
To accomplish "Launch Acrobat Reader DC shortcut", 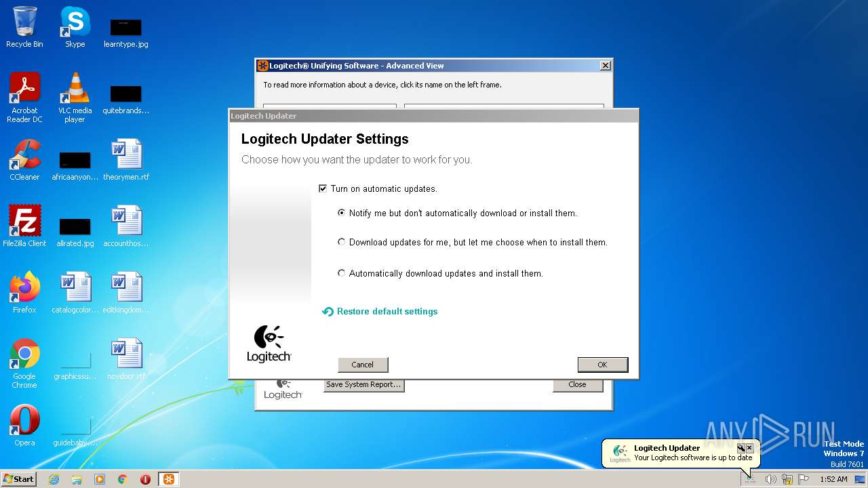I will (24, 98).
